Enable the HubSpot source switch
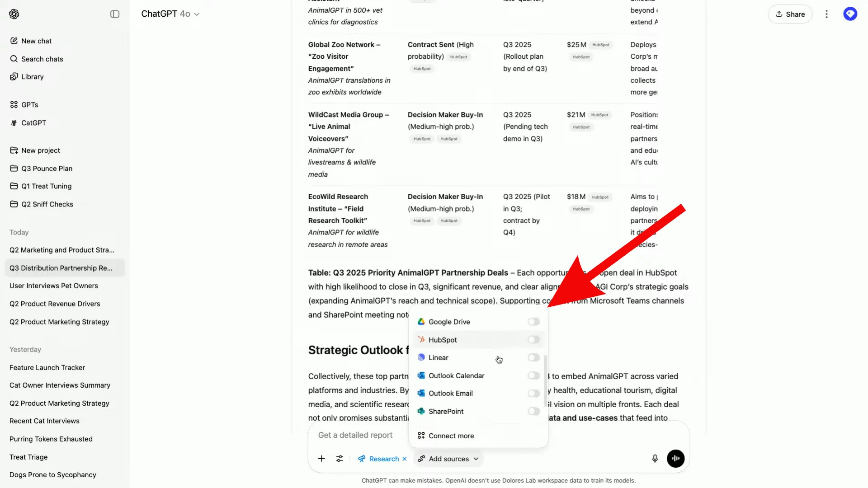This screenshot has width=868, height=488. [533, 339]
